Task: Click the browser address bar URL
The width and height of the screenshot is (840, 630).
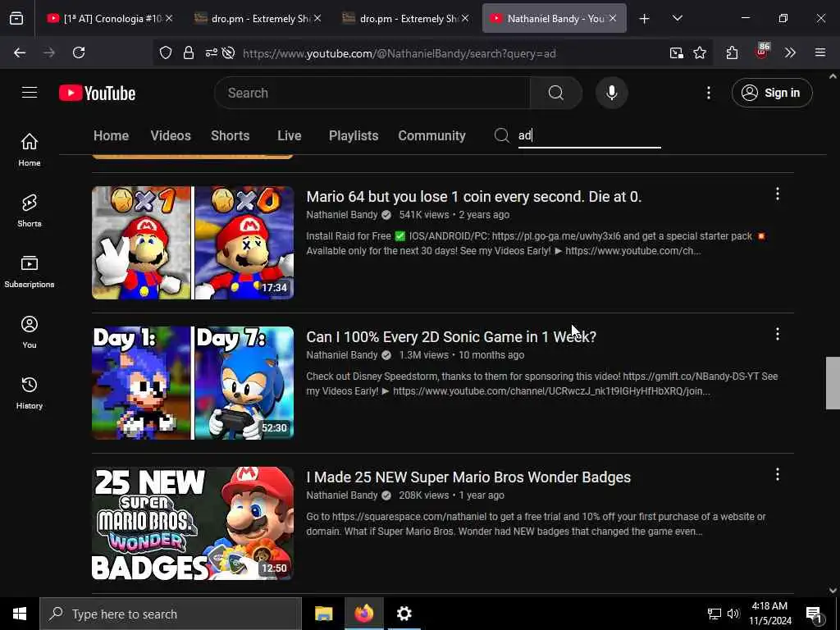Action: pos(399,53)
